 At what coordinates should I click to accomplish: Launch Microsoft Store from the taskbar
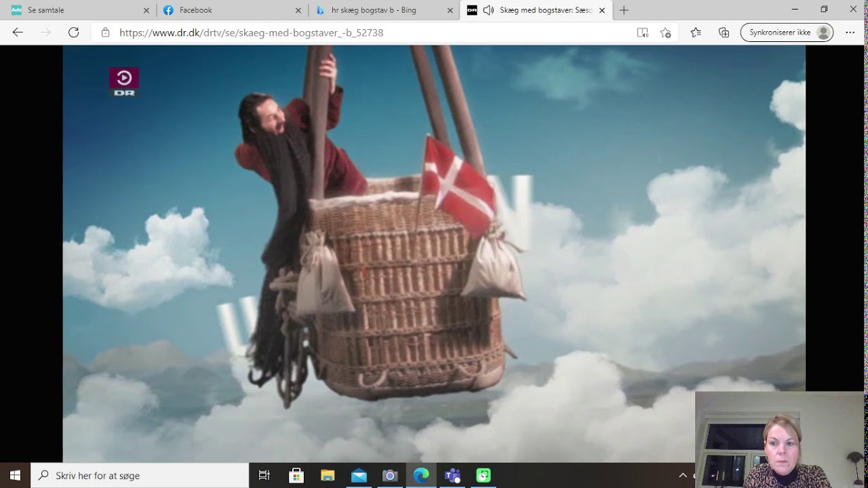coord(296,475)
